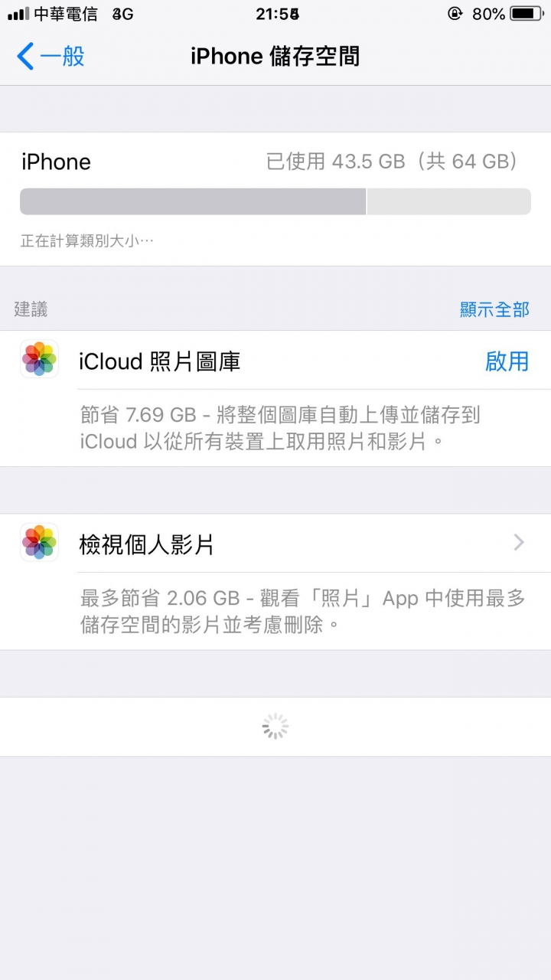Viewport: 551px width, 980px height.
Task: Select the iCloud 照片圖庫 row title
Action: point(160,361)
